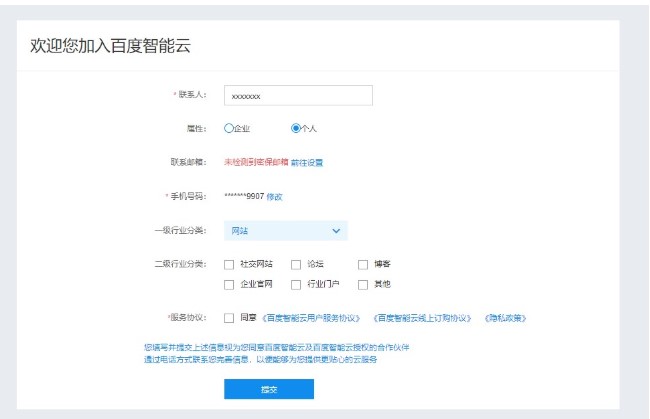This screenshot has width=650, height=419.
Task: Open 百度智能云线上订购协议 link
Action: (x=422, y=318)
